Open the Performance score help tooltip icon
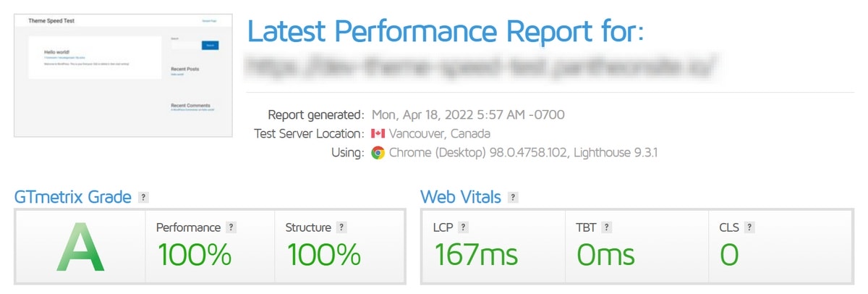The image size is (868, 294). 231,227
